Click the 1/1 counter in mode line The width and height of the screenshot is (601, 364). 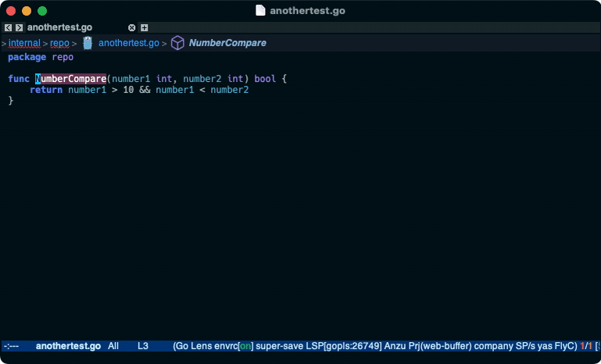[586, 346]
